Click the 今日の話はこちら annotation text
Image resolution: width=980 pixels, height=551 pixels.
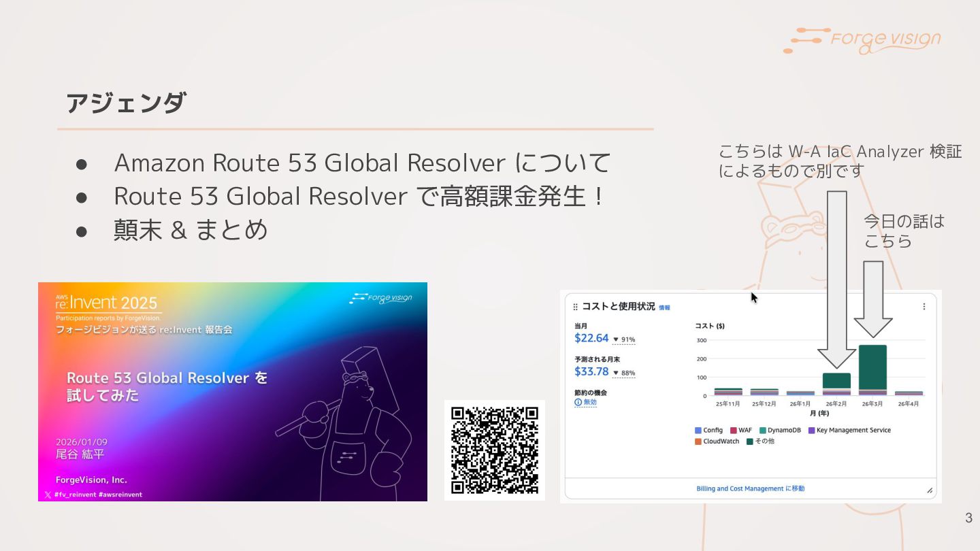coord(904,231)
